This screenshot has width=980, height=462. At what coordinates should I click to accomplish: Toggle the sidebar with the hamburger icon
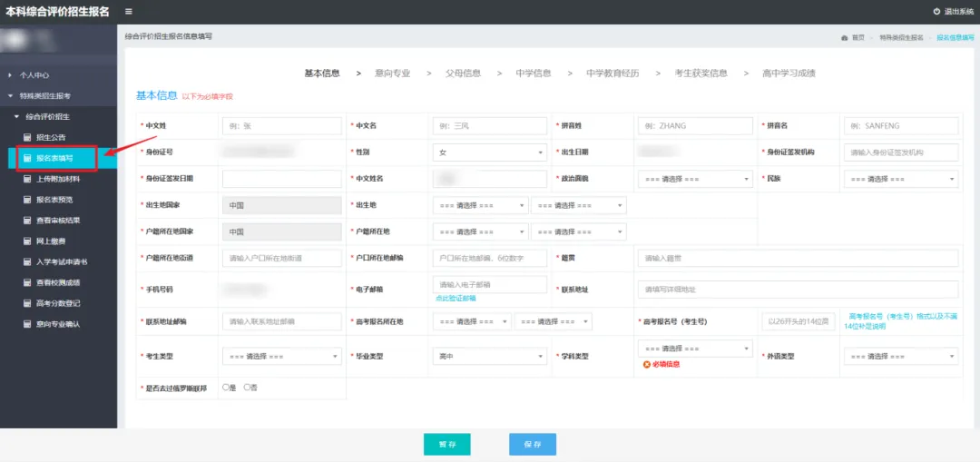click(x=128, y=11)
